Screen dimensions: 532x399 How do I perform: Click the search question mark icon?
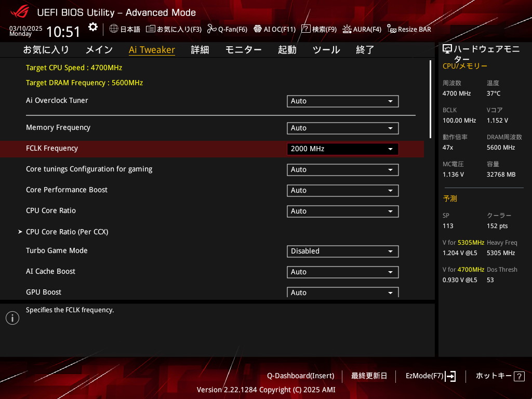[x=305, y=29]
